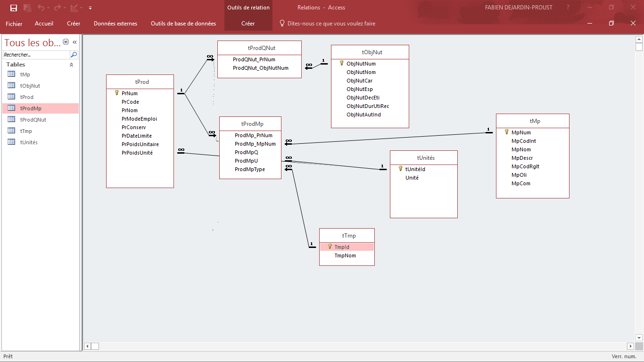Open navigation pane category dropdown arrow
644x362 pixels.
click(x=66, y=42)
